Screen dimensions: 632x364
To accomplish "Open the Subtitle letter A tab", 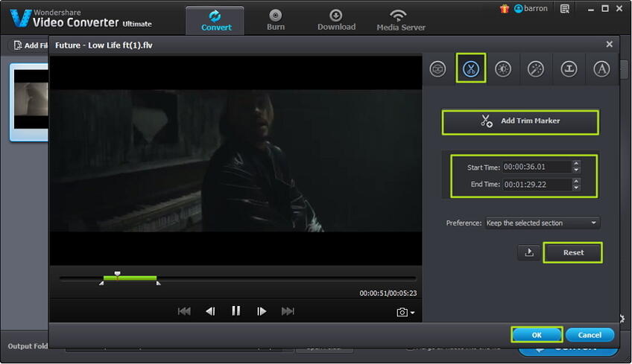I will point(601,69).
